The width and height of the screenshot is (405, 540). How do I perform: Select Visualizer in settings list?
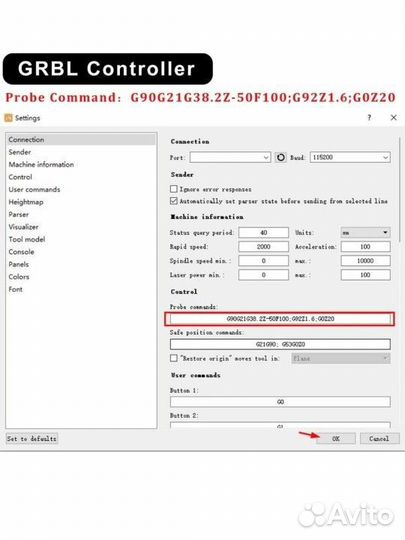[81, 227]
